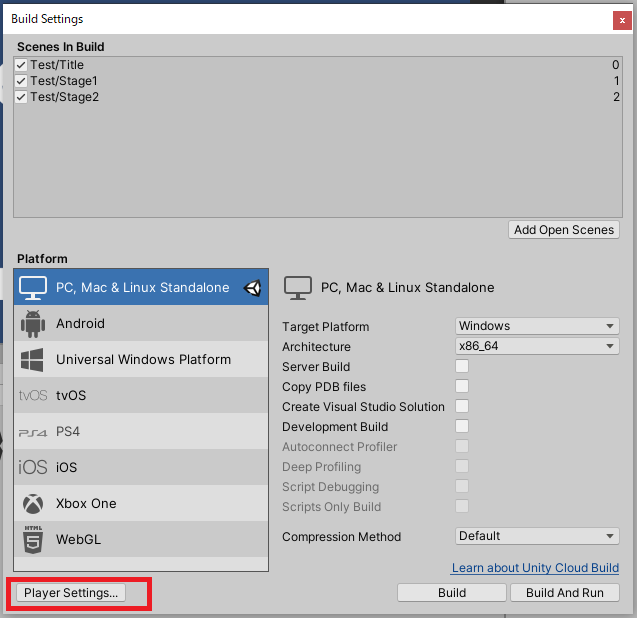This screenshot has height=618, width=637.
Task: Open the Compression Method dropdown
Action: coord(537,536)
